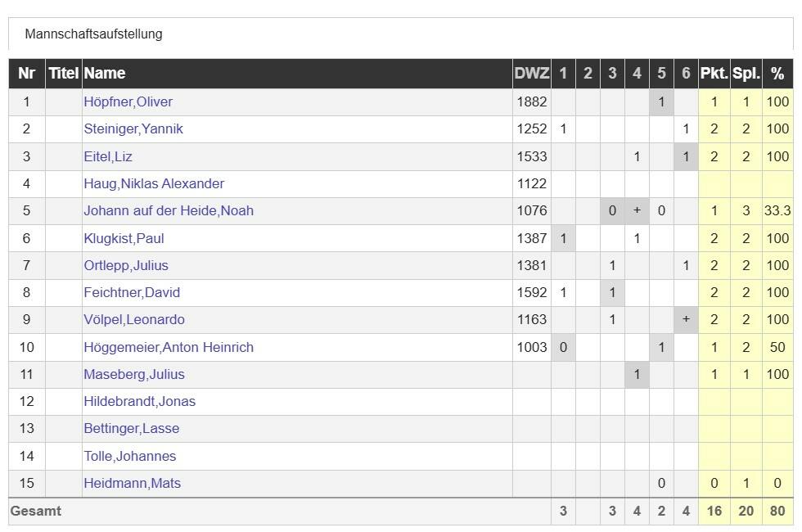Click the Pkt. column header

tap(714, 74)
